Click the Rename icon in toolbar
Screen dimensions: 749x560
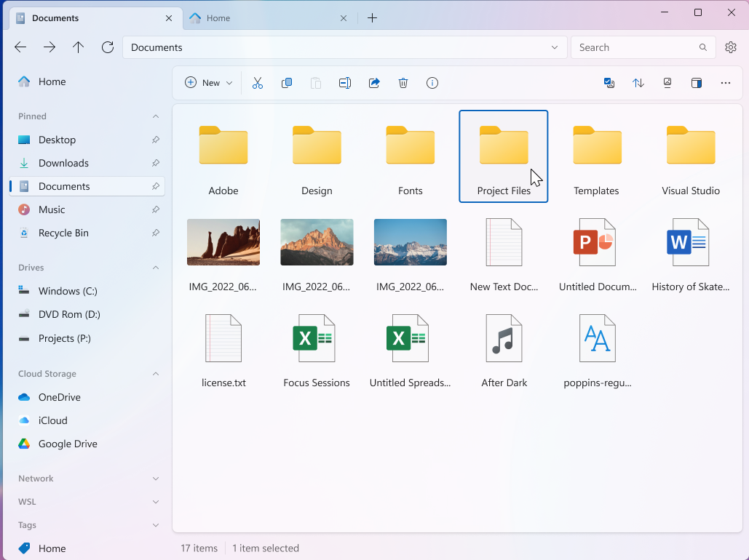(345, 83)
